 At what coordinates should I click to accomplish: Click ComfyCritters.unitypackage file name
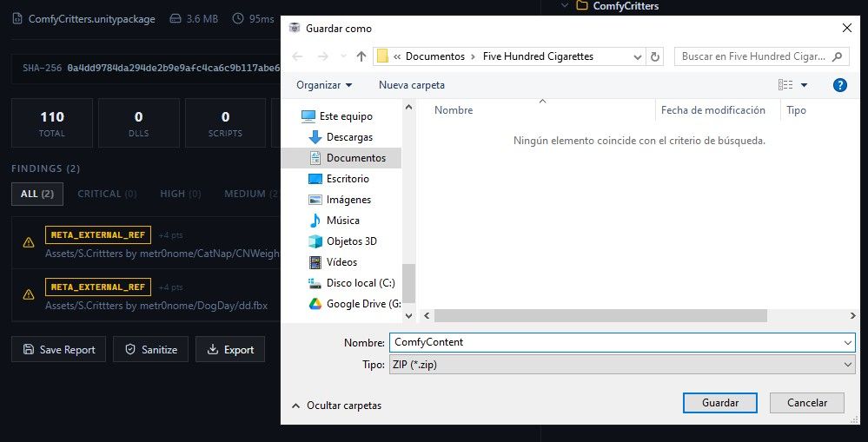point(92,19)
